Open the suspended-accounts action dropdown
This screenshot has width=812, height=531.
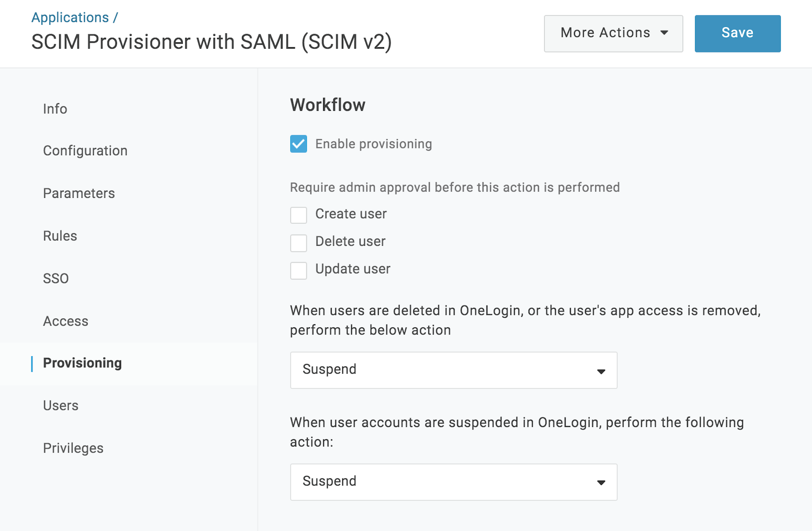(454, 482)
